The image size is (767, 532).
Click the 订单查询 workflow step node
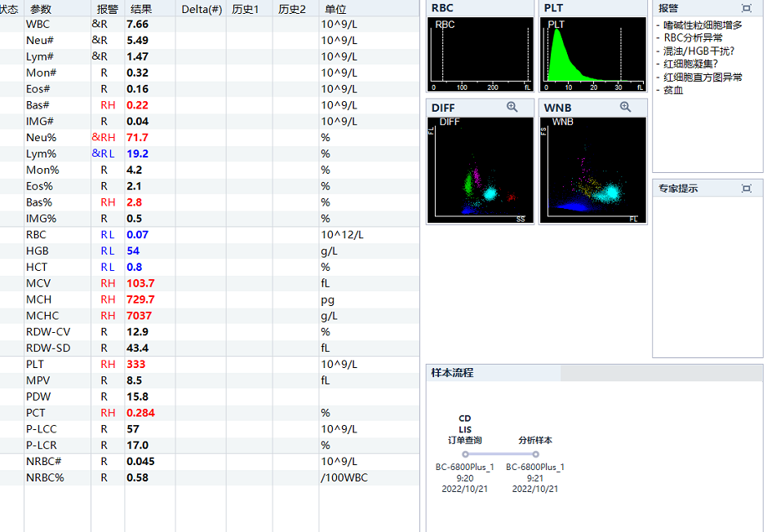click(x=465, y=454)
